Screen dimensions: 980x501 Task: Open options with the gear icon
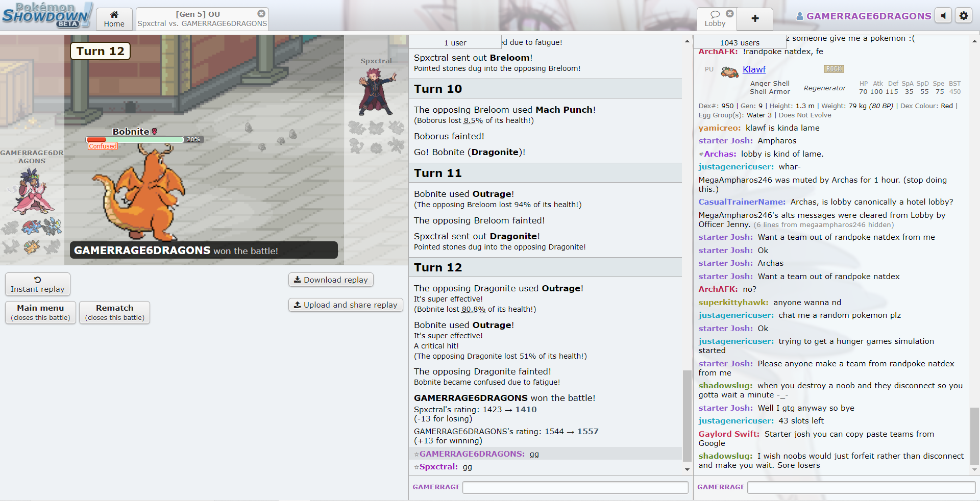click(x=963, y=16)
